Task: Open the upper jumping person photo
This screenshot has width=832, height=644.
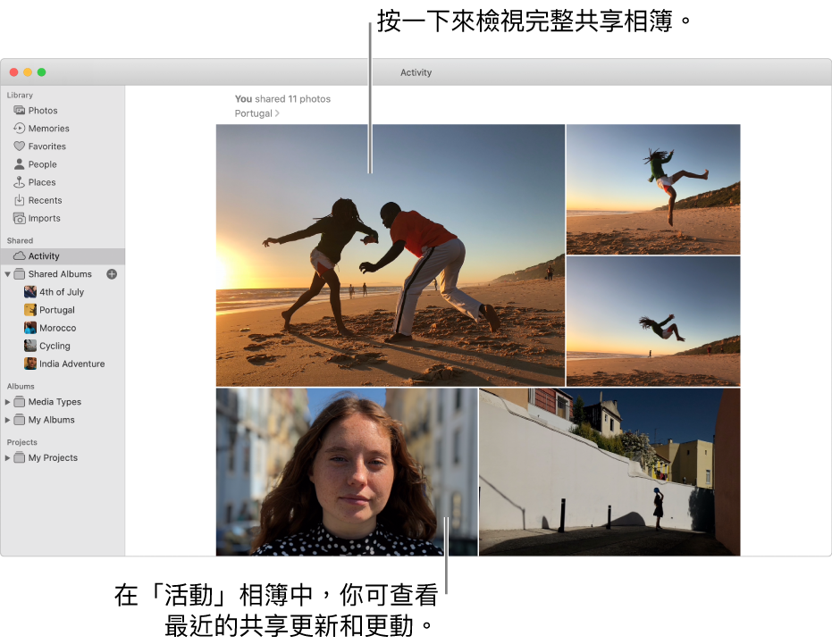Action: pyautogui.click(x=653, y=189)
